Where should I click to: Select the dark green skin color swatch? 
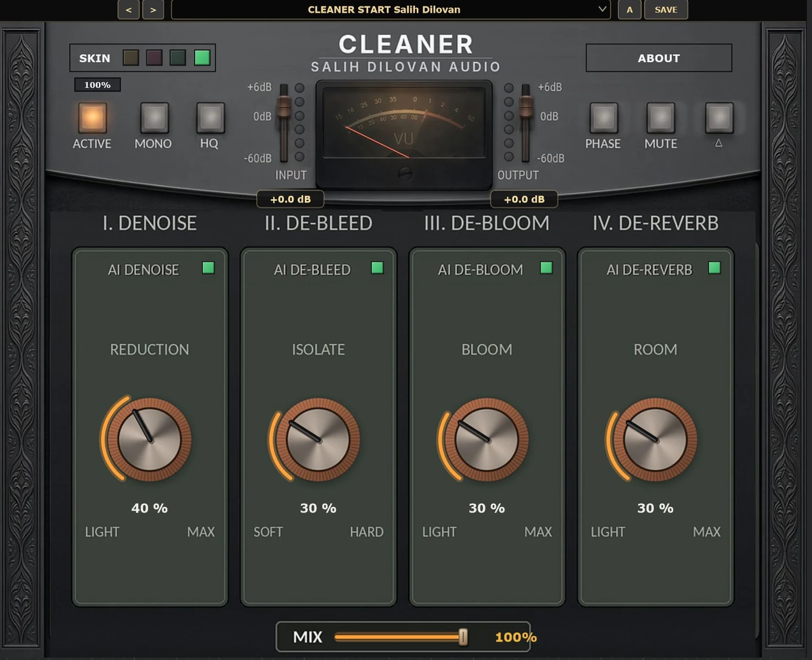[x=178, y=58]
